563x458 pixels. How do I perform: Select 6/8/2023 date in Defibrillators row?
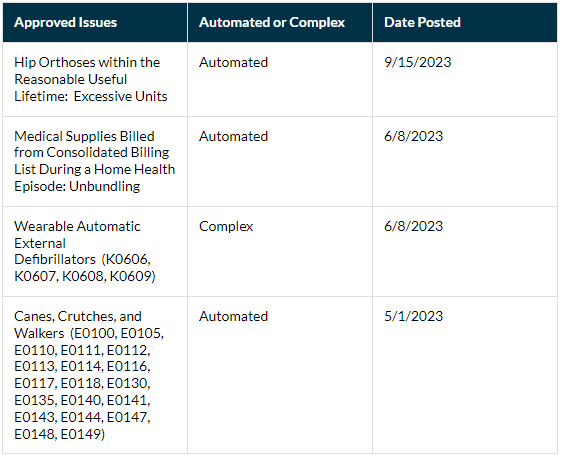[413, 226]
